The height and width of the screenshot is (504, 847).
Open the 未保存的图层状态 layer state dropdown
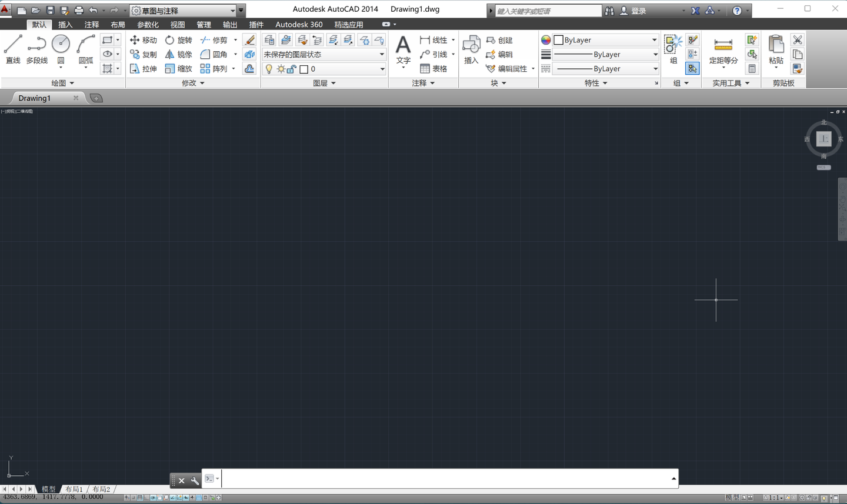point(324,54)
